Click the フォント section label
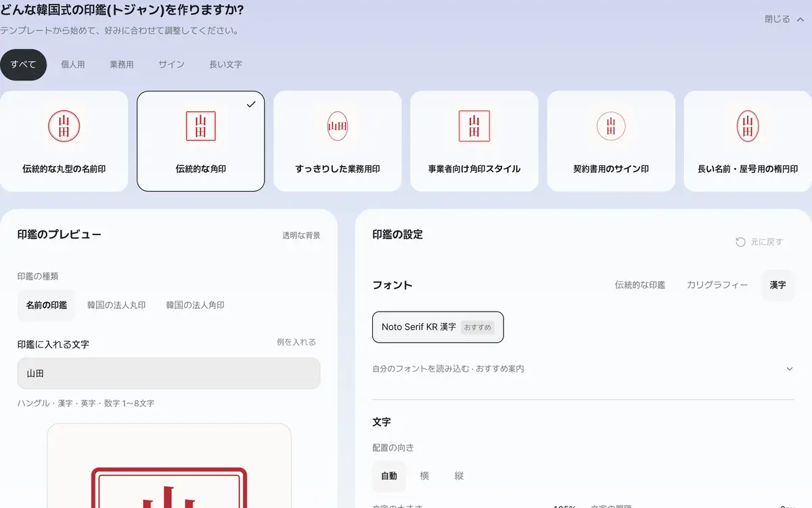This screenshot has height=508, width=812. [x=392, y=285]
